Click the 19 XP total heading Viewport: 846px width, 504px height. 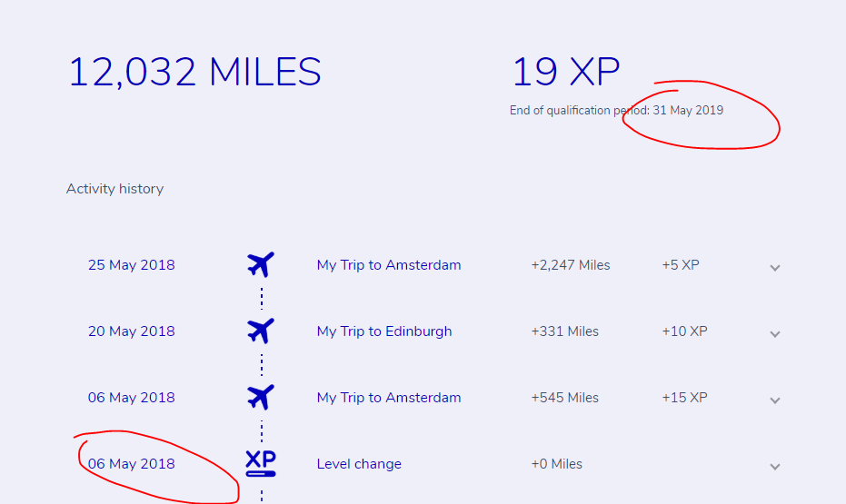[565, 73]
